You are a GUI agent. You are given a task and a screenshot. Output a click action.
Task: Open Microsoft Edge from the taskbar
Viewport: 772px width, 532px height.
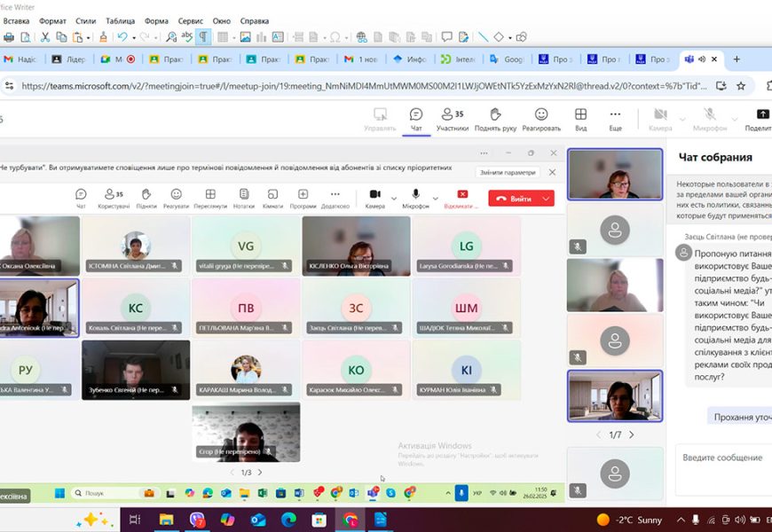(288, 520)
